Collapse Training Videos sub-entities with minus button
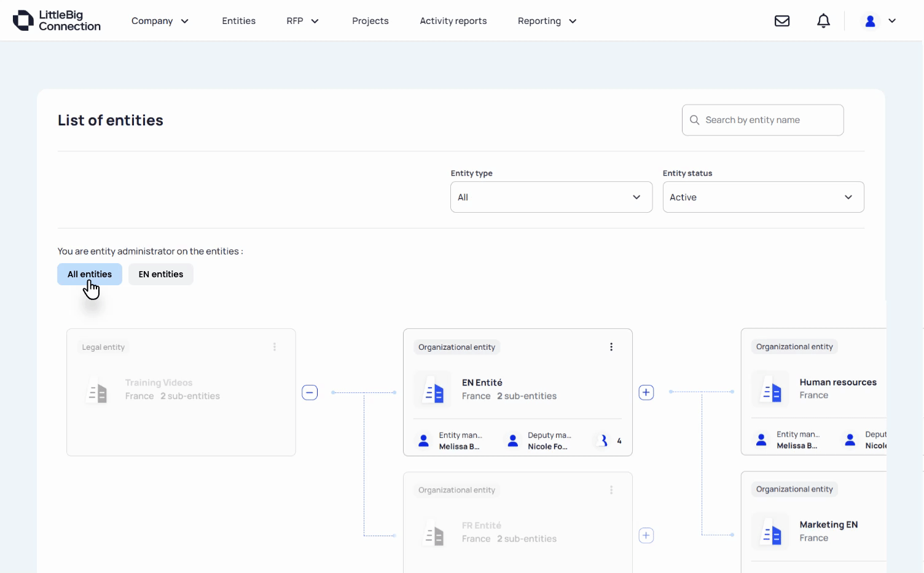The width and height of the screenshot is (924, 573). point(310,392)
